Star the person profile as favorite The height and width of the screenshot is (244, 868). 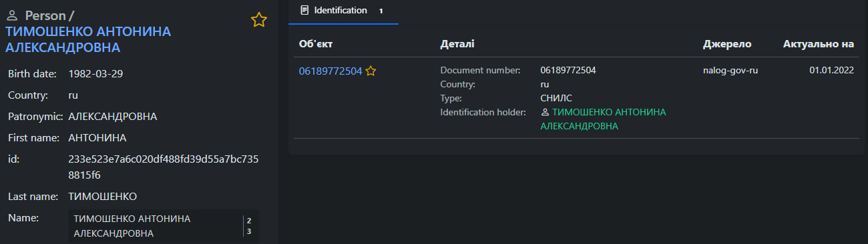point(259,20)
